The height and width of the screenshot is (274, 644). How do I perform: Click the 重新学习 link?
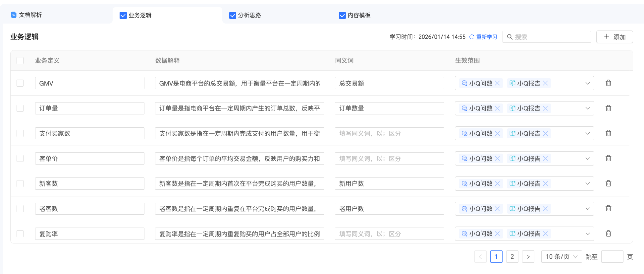(487, 37)
